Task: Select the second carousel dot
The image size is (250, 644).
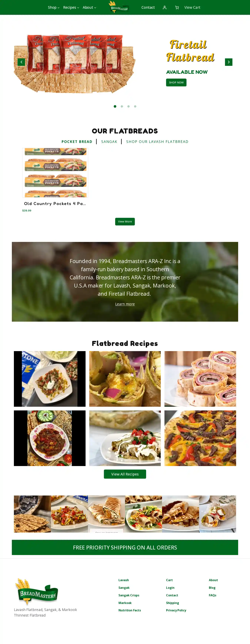Action: tap(122, 107)
